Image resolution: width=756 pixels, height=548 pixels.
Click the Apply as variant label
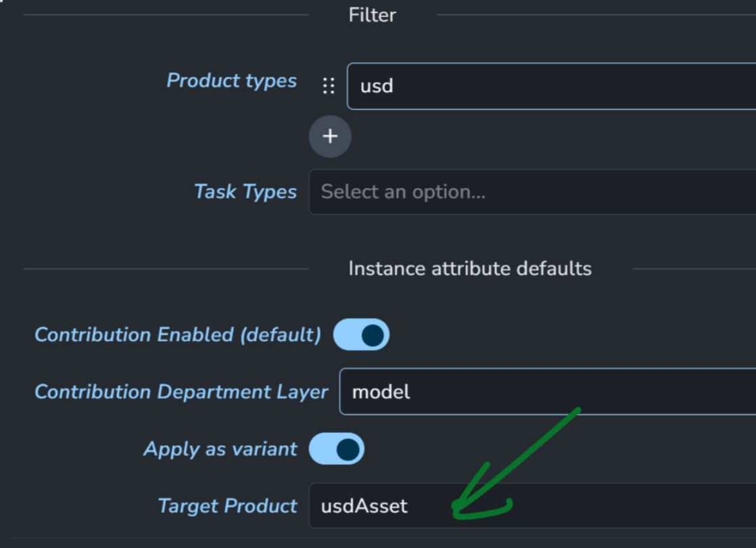click(x=220, y=449)
